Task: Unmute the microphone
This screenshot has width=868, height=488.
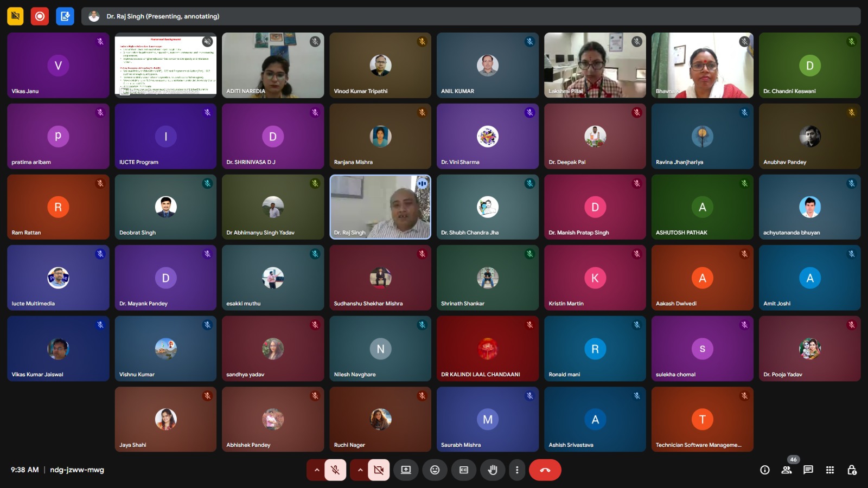Action: [335, 470]
